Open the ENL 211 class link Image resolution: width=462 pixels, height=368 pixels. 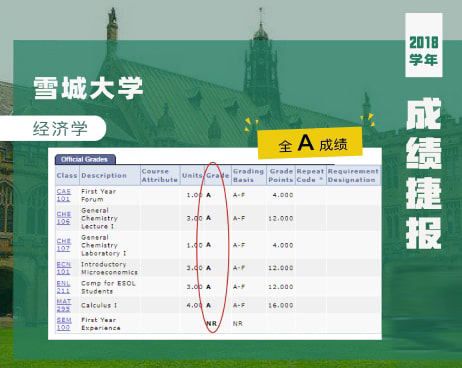click(x=63, y=287)
